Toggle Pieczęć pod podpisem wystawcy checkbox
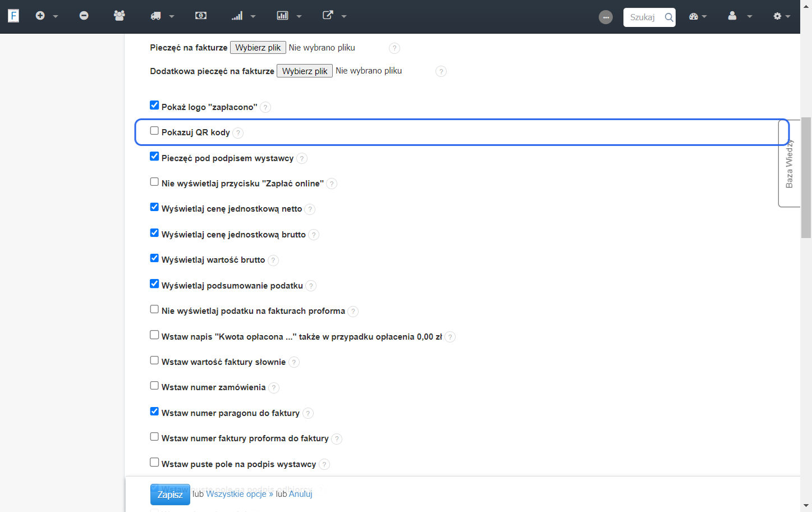The height and width of the screenshot is (512, 812). click(x=154, y=156)
